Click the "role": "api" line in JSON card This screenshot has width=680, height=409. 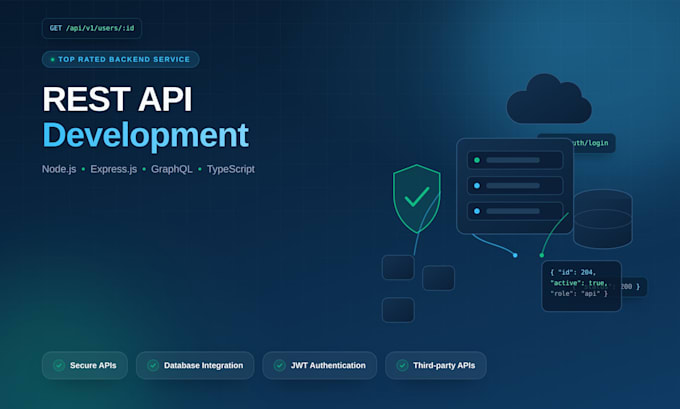[x=579, y=294]
